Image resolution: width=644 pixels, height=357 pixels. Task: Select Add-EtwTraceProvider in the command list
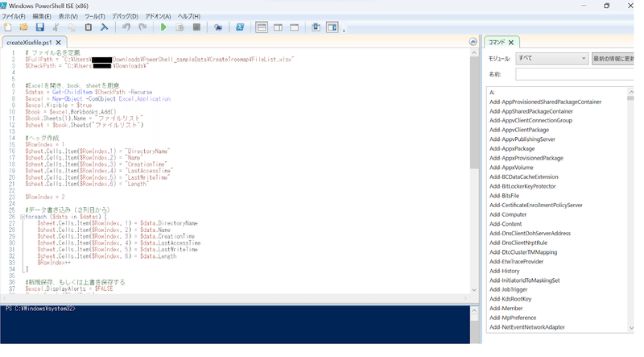click(x=516, y=262)
